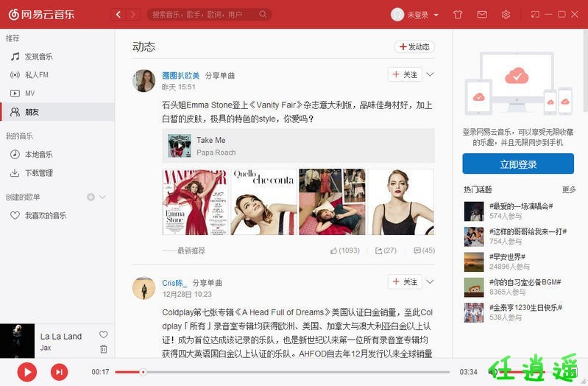
Task: Follow Cris陈_ with 关注 button
Action: [x=405, y=281]
